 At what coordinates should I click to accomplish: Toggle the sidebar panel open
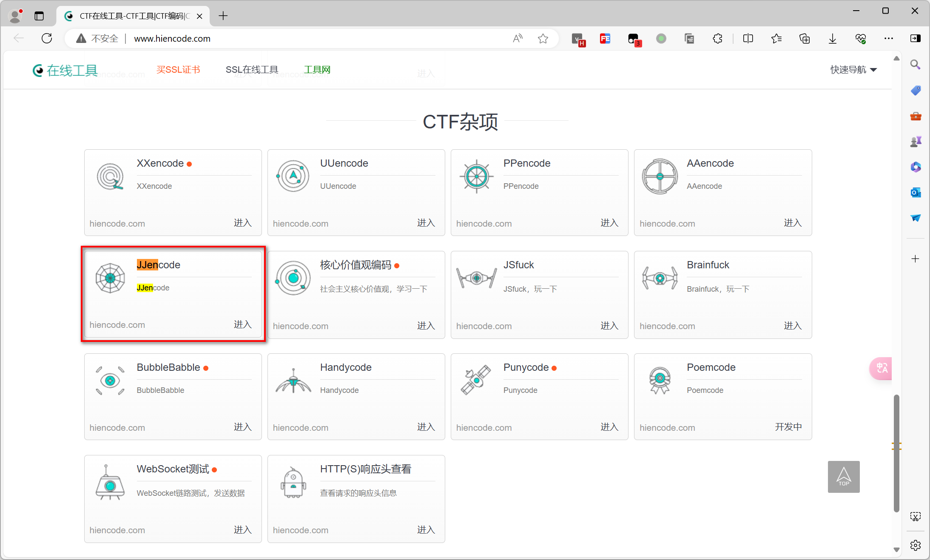[916, 38]
